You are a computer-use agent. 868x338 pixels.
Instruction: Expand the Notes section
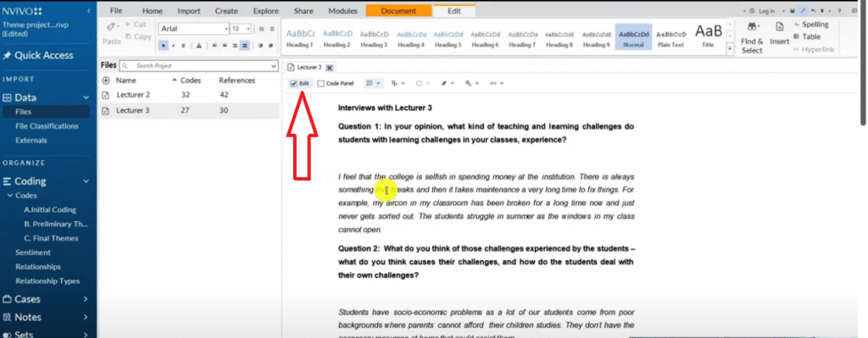[x=86, y=317]
